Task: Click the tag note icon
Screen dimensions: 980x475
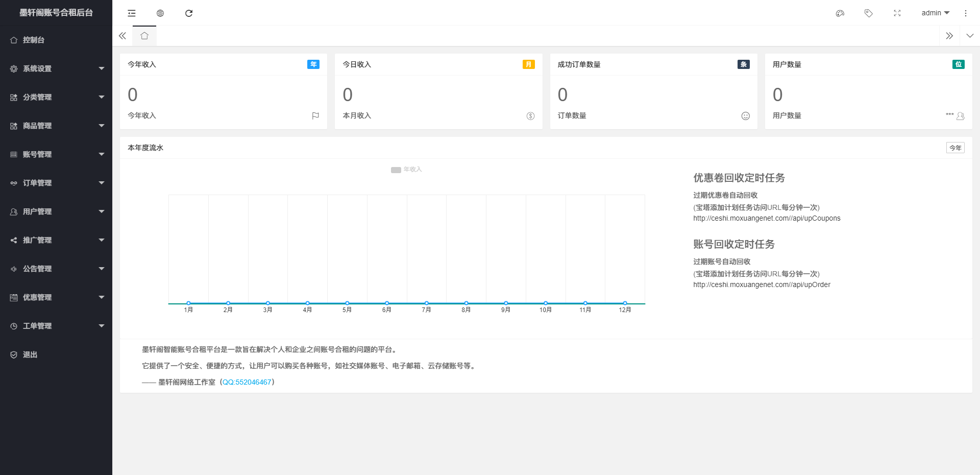Action: click(869, 13)
